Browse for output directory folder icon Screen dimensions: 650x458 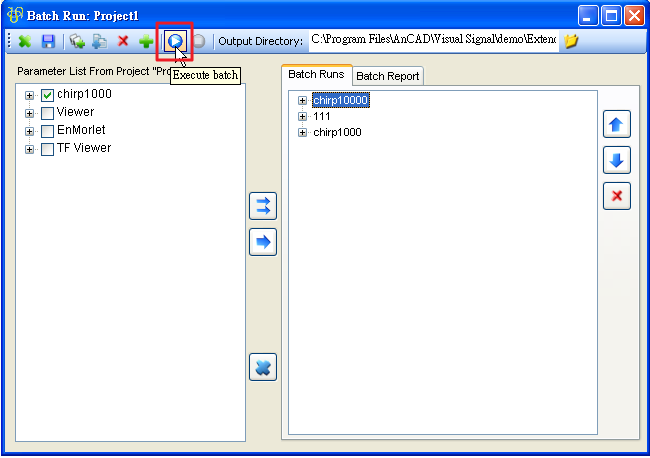pyautogui.click(x=571, y=42)
